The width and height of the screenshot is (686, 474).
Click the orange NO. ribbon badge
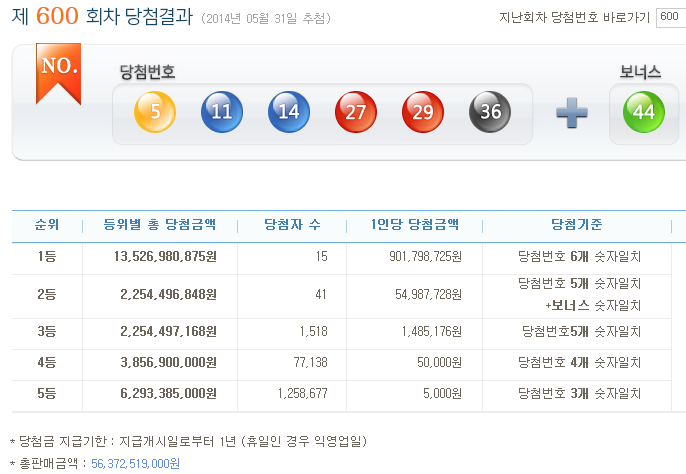pyautogui.click(x=58, y=73)
